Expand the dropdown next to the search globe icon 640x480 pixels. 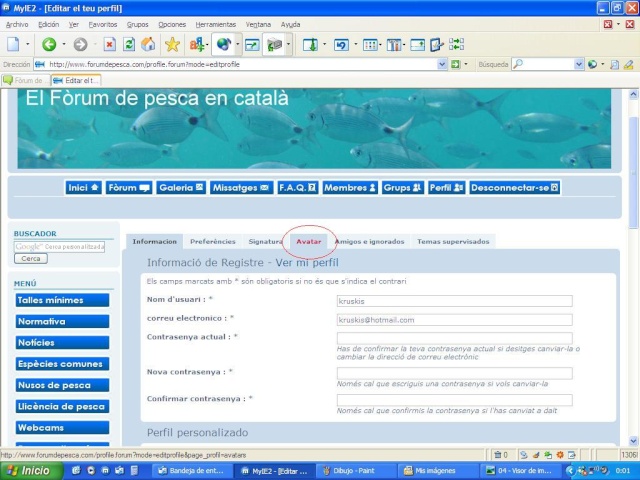pyautogui.click(x=603, y=64)
